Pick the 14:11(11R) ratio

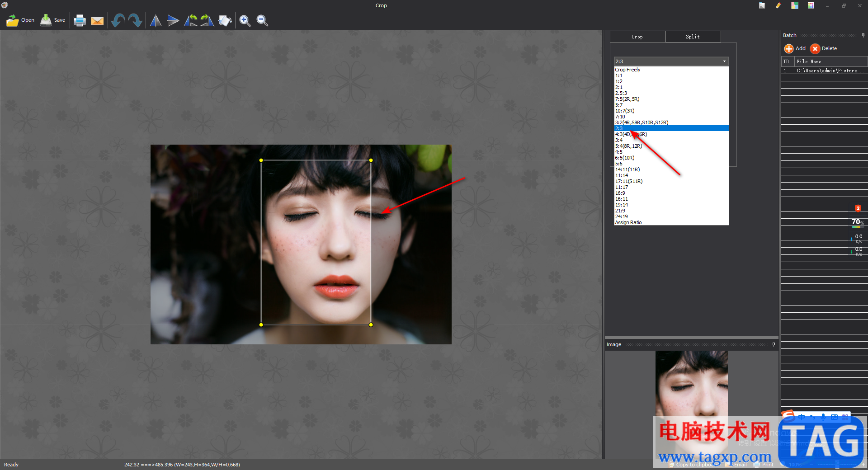pyautogui.click(x=671, y=169)
